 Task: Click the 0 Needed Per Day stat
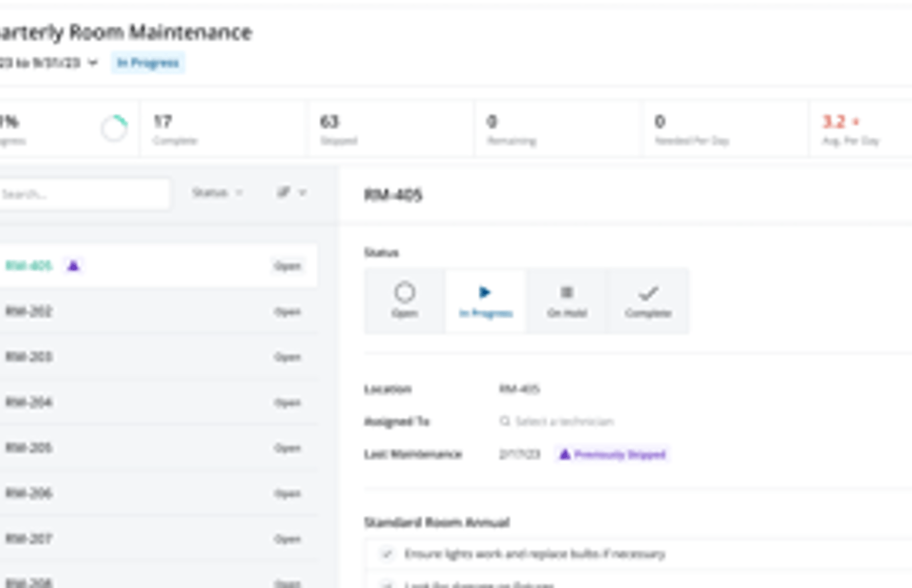click(x=725, y=129)
